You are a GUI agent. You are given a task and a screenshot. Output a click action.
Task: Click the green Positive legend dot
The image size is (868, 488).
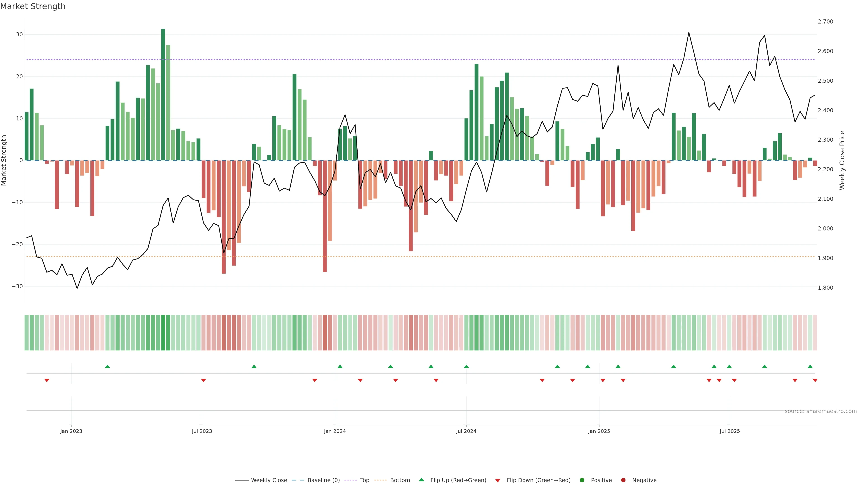tap(582, 480)
